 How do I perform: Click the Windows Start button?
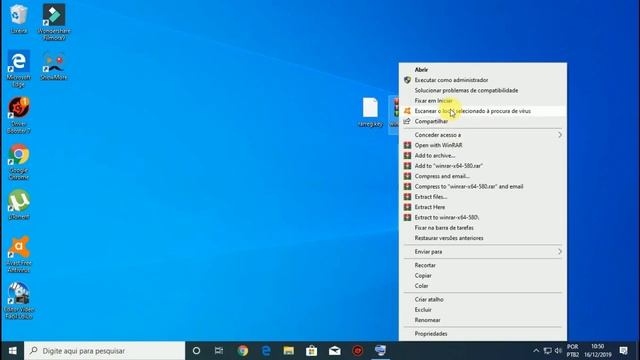tap(12, 351)
